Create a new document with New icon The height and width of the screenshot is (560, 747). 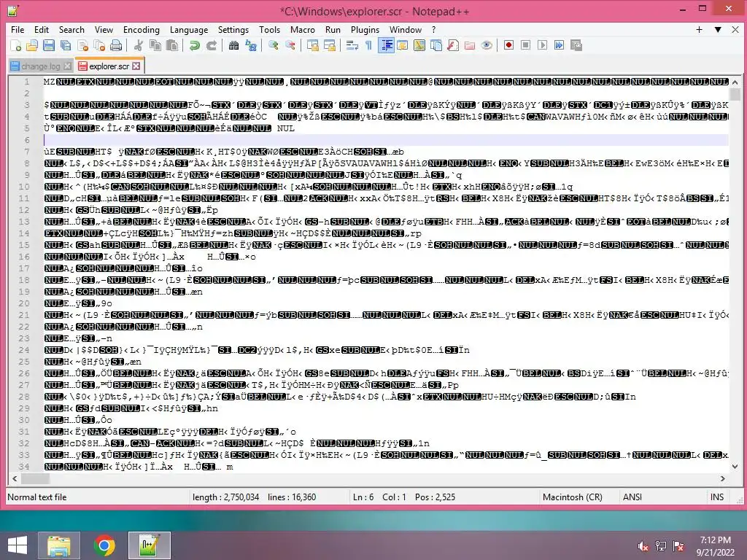click(x=16, y=45)
